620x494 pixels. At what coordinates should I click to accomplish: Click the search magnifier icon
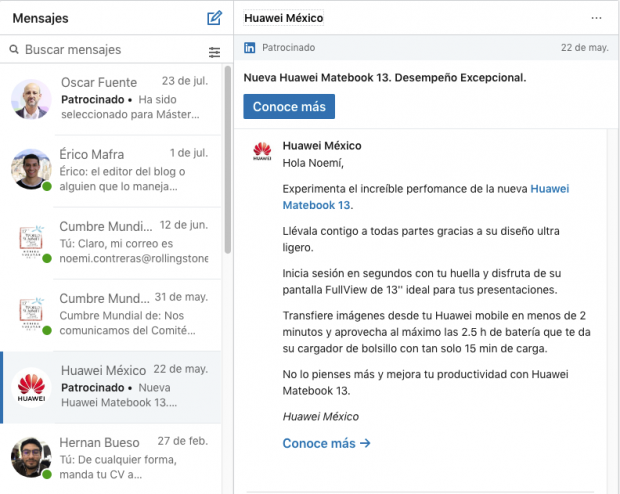pyautogui.click(x=14, y=49)
